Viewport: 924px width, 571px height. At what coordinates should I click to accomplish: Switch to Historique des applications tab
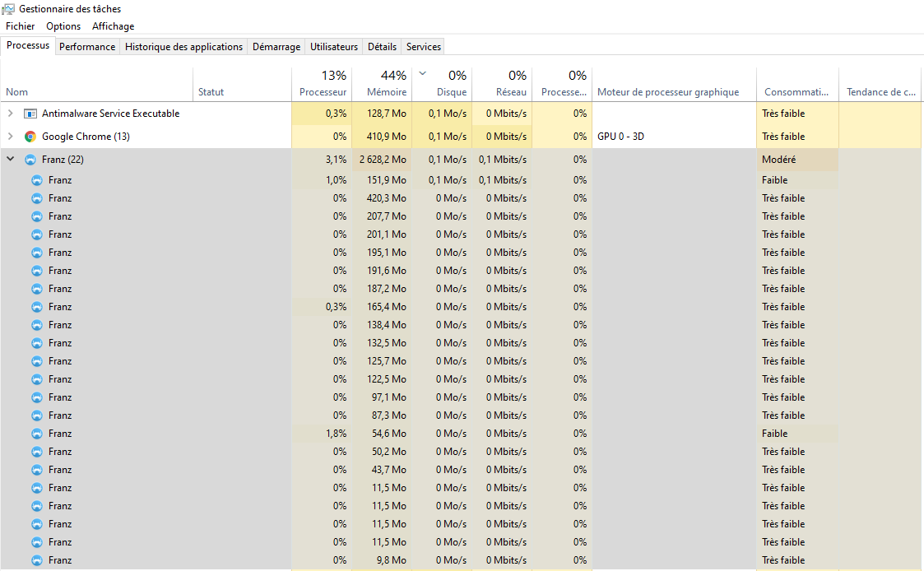coord(183,47)
